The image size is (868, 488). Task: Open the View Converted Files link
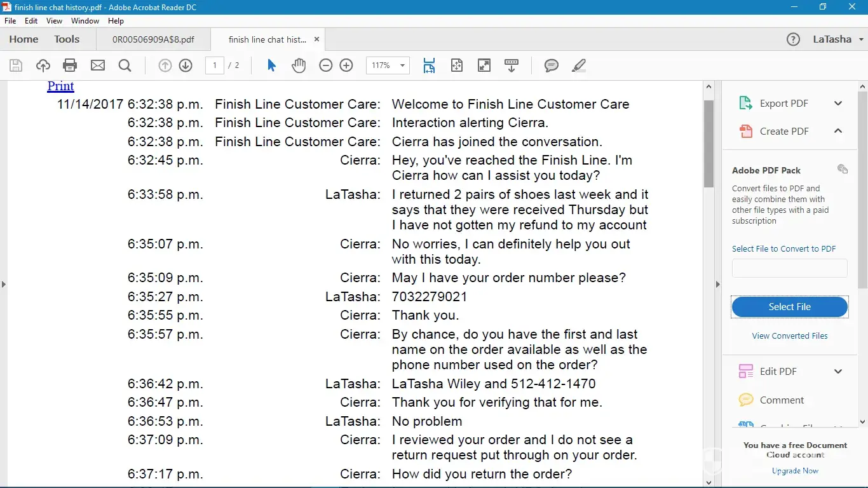click(790, 335)
